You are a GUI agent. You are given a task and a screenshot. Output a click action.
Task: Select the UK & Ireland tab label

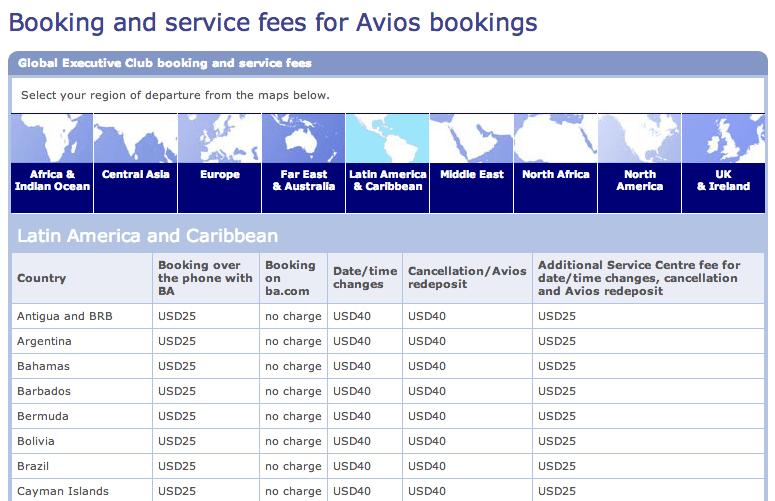[x=723, y=180]
